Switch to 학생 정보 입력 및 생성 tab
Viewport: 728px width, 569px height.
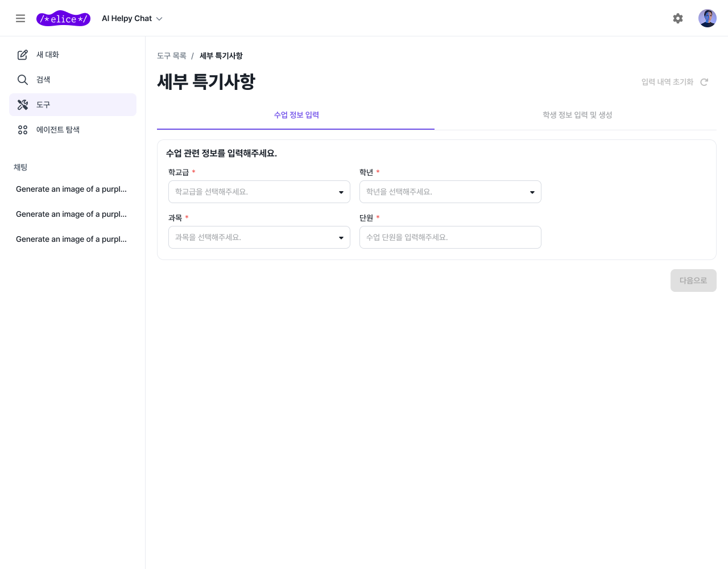pos(577,115)
